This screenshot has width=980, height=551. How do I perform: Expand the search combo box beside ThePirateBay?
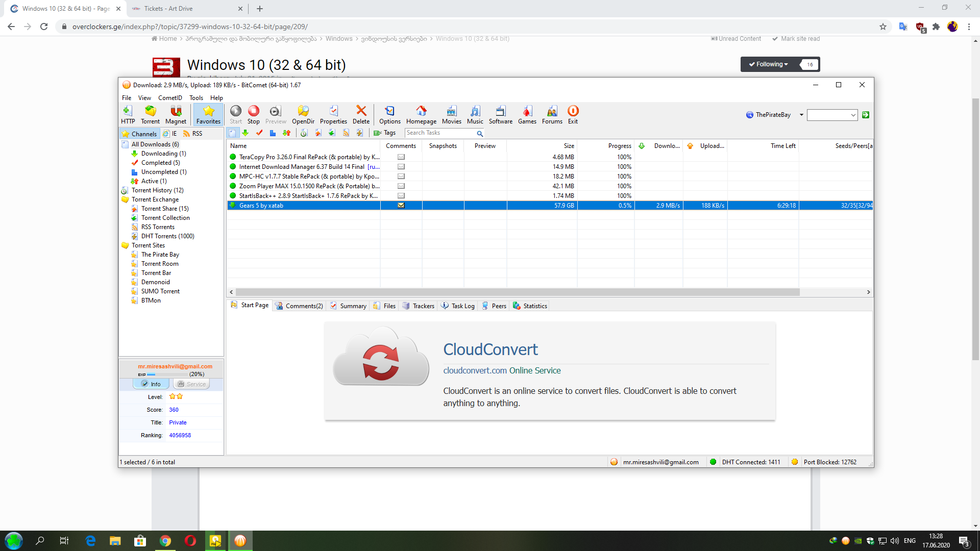[853, 115]
